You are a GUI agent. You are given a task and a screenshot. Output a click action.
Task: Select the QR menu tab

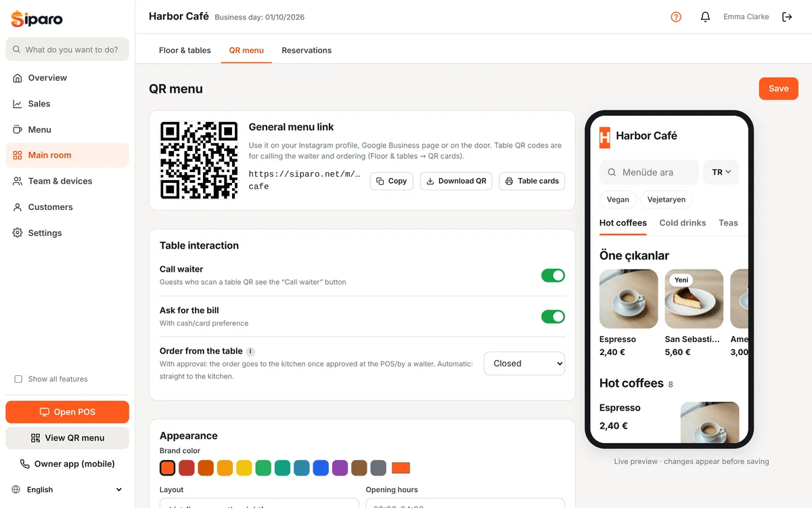[246, 50]
